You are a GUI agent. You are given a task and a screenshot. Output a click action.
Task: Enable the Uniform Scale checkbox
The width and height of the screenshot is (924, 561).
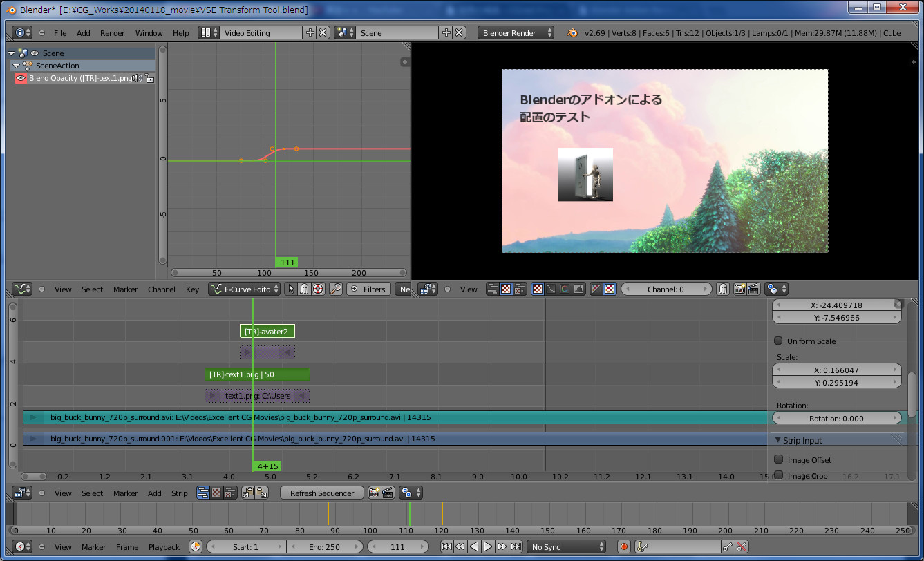(x=778, y=341)
